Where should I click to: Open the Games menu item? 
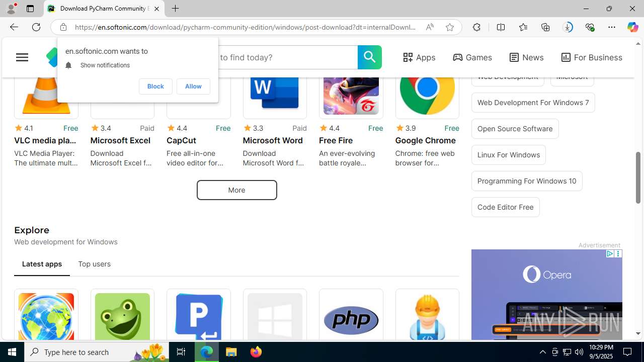click(472, 57)
